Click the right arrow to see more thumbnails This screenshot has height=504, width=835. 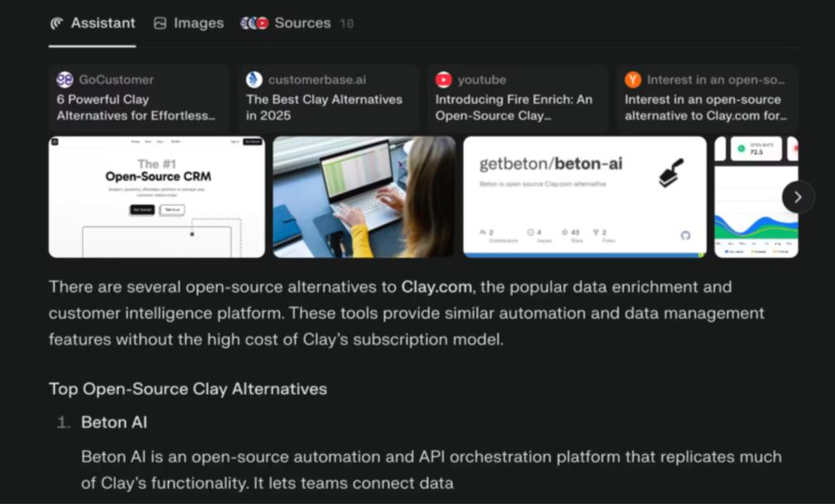point(797,197)
